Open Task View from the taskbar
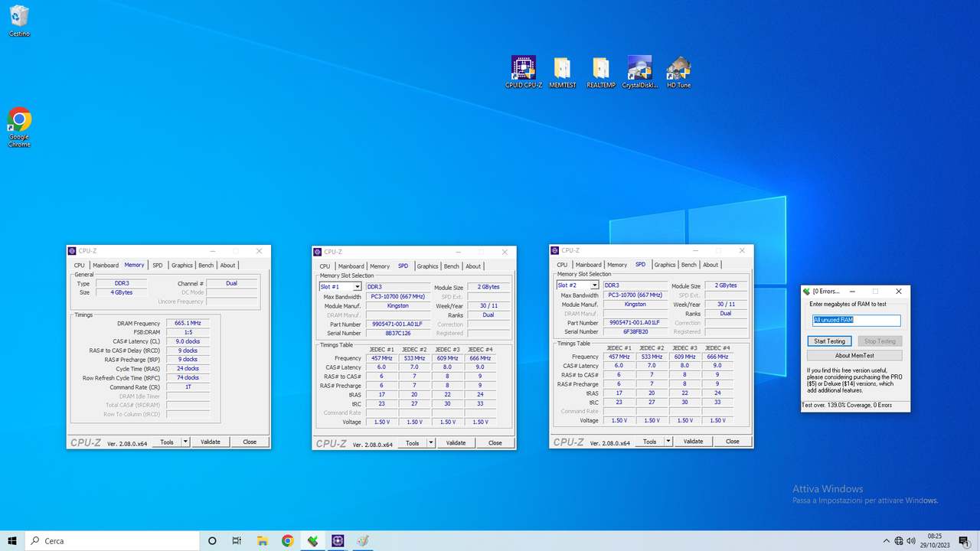Viewport: 980px width, 551px height. [237, 541]
